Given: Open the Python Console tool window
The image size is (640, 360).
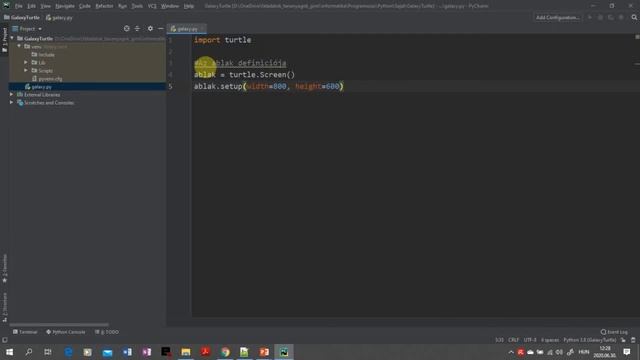Looking at the screenshot, I should click(x=66, y=332).
